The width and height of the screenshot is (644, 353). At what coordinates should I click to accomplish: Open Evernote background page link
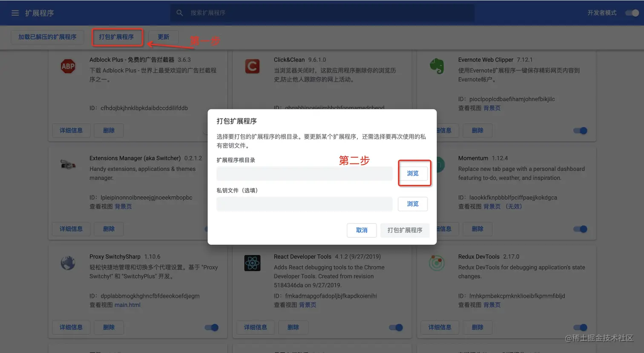[x=492, y=108]
